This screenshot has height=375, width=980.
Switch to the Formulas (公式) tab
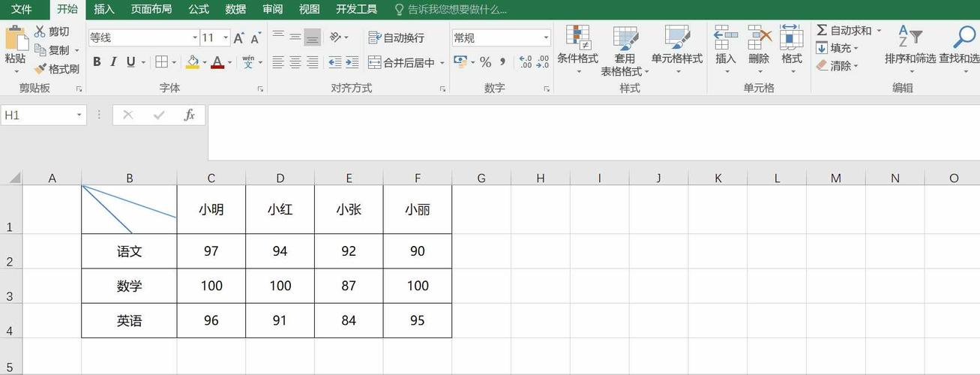coord(199,9)
